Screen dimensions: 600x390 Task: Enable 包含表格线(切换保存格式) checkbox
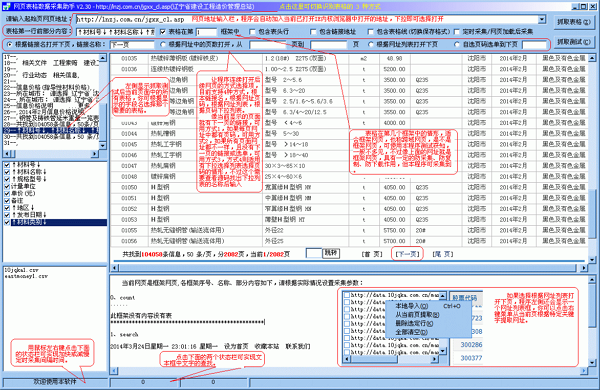pos(370,32)
